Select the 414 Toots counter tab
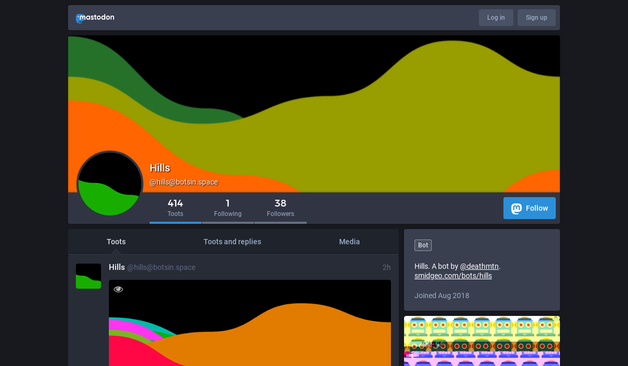628x366 pixels. 175,208
